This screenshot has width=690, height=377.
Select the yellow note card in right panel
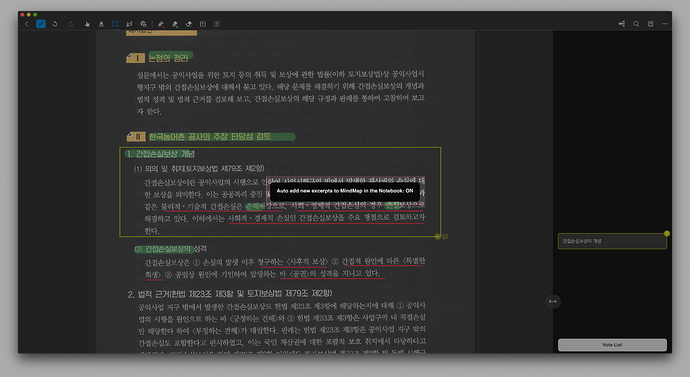pos(612,242)
